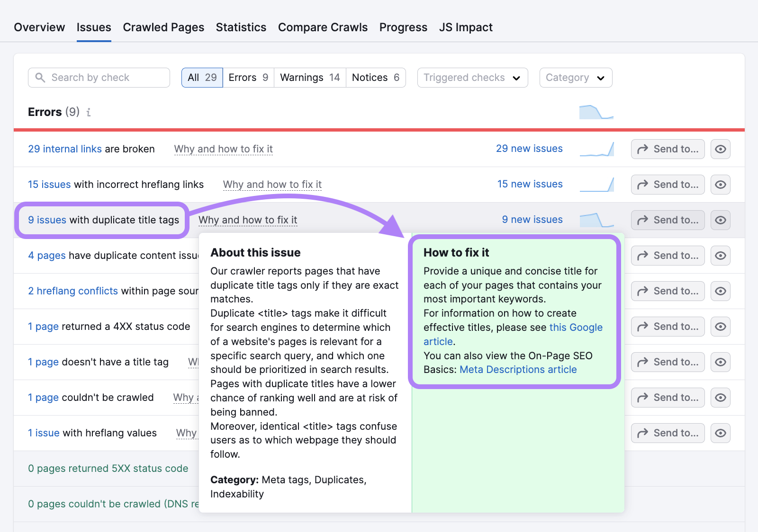
Task: Open the Triggered checks dropdown
Action: coord(472,78)
